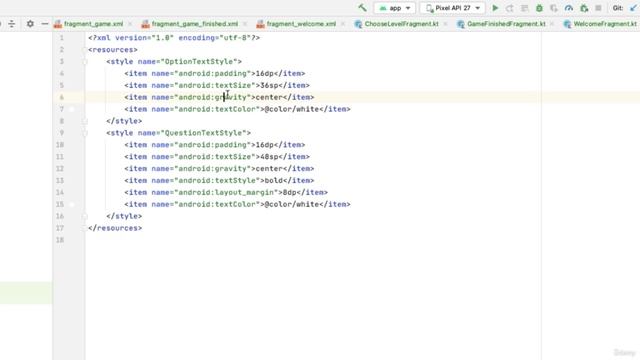640x360 pixels.
Task: Close the fragment_game.xml tab
Action: click(x=130, y=24)
